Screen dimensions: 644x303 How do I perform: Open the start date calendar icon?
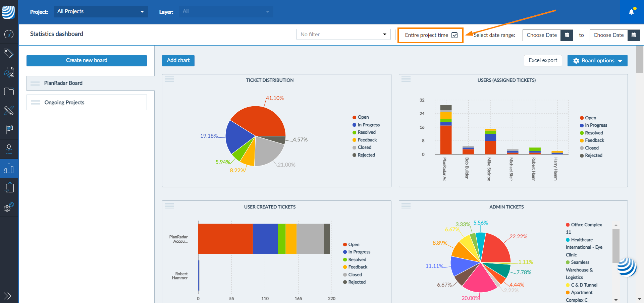pos(567,35)
